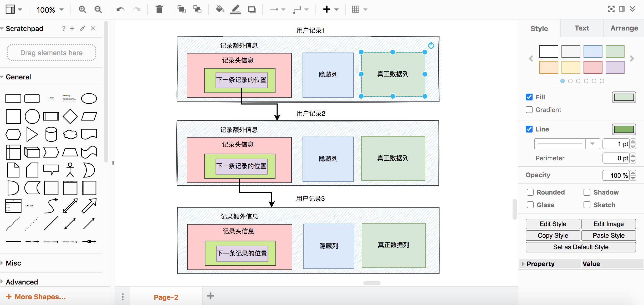Select the triangle shape in General

tap(32, 134)
